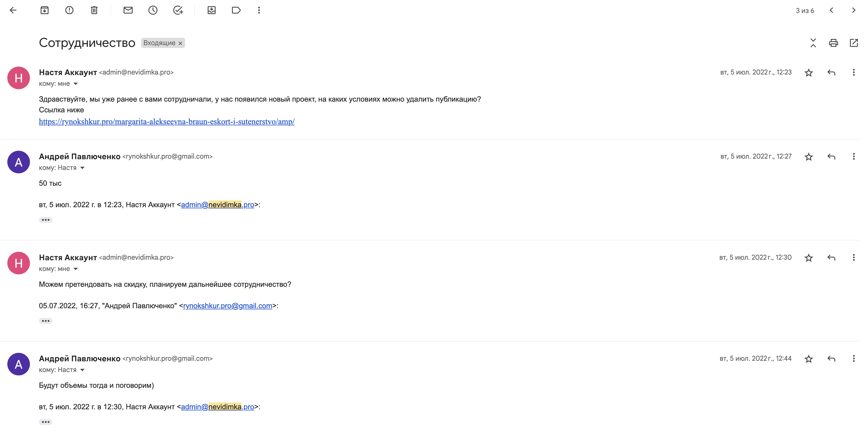868x433 pixels.
Task: Open the Move to menu icon
Action: (x=212, y=10)
